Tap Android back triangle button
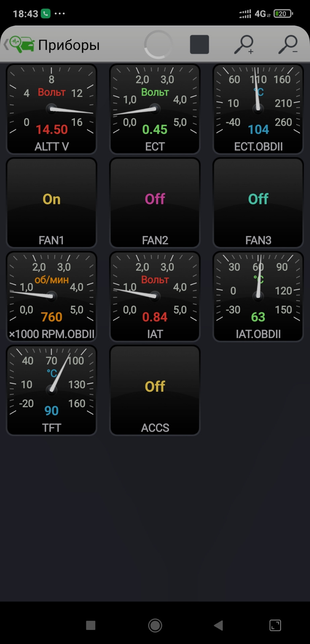 (218, 625)
